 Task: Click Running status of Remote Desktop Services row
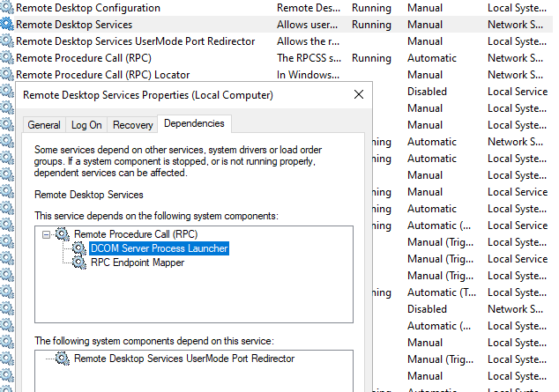pyautogui.click(x=371, y=25)
